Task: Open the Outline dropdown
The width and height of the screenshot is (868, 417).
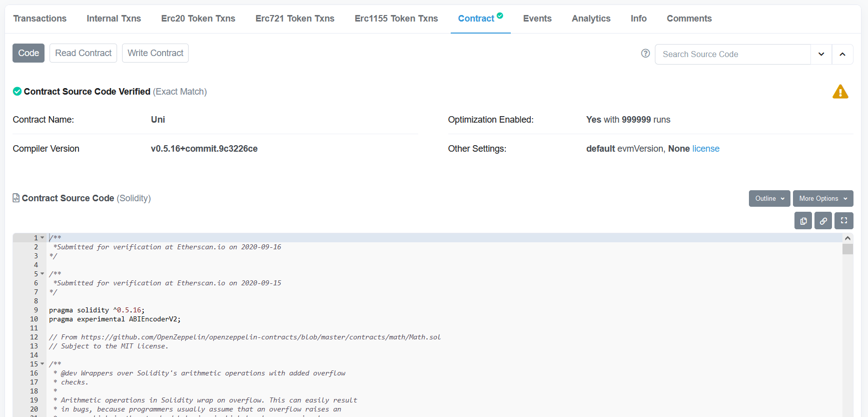Action: click(x=769, y=199)
